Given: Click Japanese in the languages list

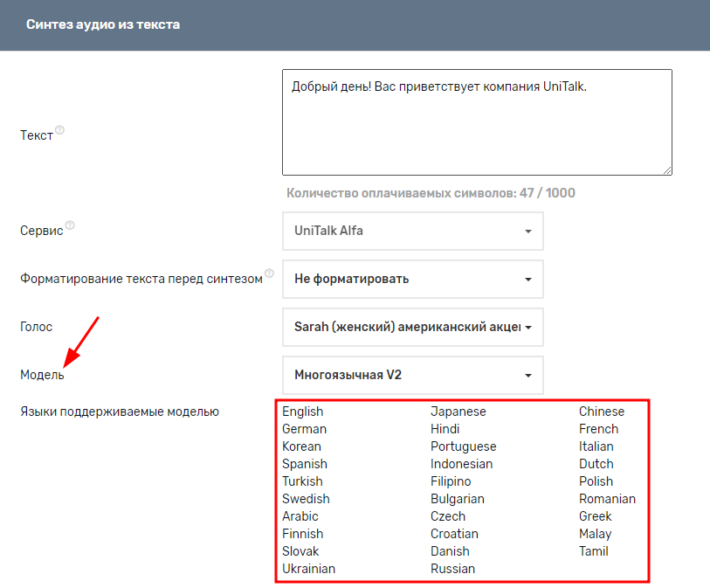Looking at the screenshot, I should tap(458, 412).
